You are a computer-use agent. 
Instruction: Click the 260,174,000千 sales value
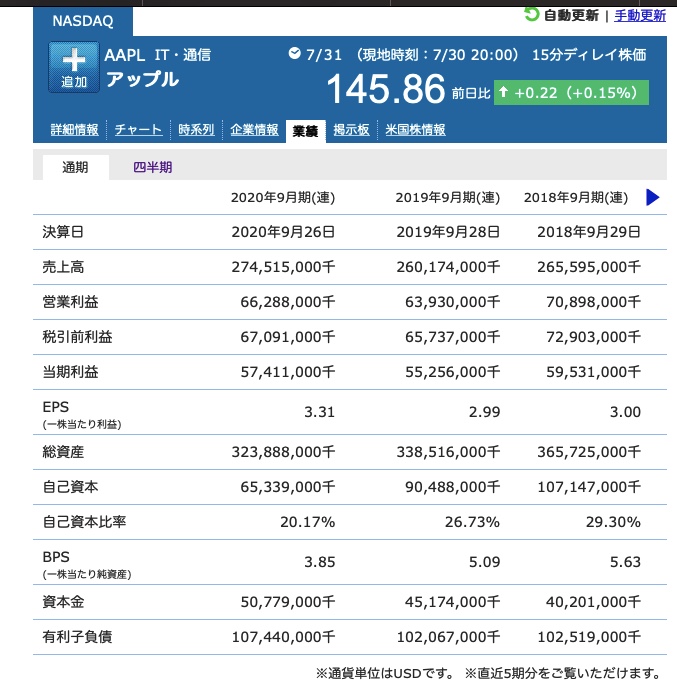[448, 267]
